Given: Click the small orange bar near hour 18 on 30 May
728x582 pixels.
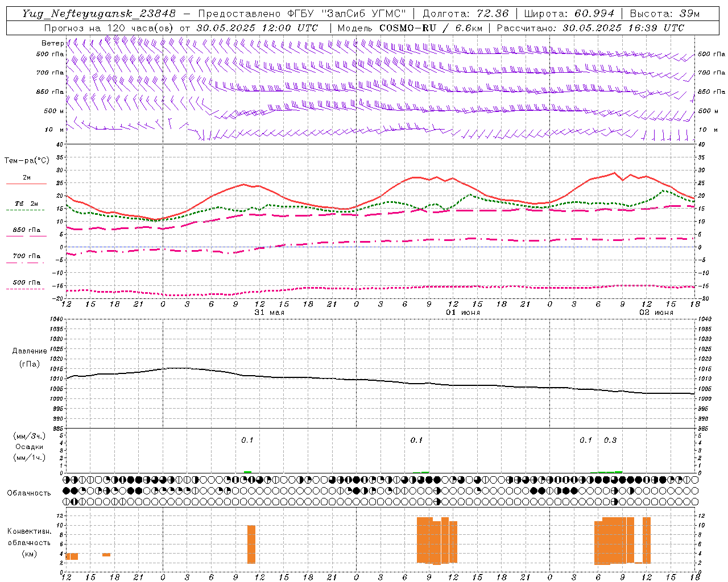Looking at the screenshot, I should click(x=106, y=555).
